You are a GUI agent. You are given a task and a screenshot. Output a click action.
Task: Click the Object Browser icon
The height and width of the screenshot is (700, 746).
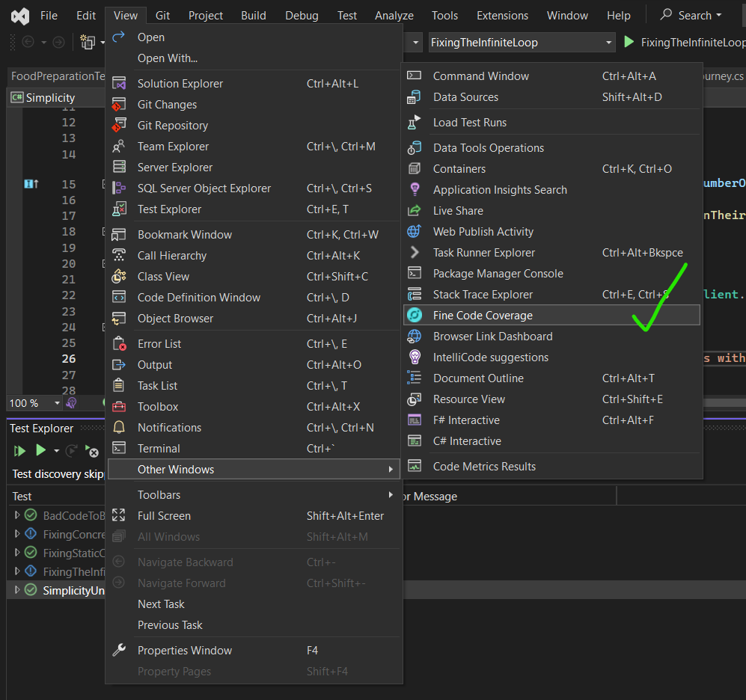point(119,318)
